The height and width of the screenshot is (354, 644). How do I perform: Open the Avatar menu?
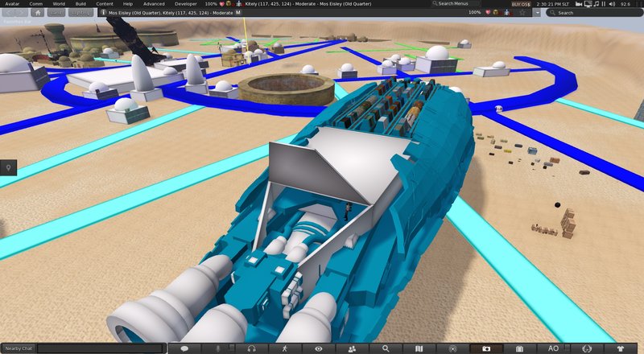12,4
